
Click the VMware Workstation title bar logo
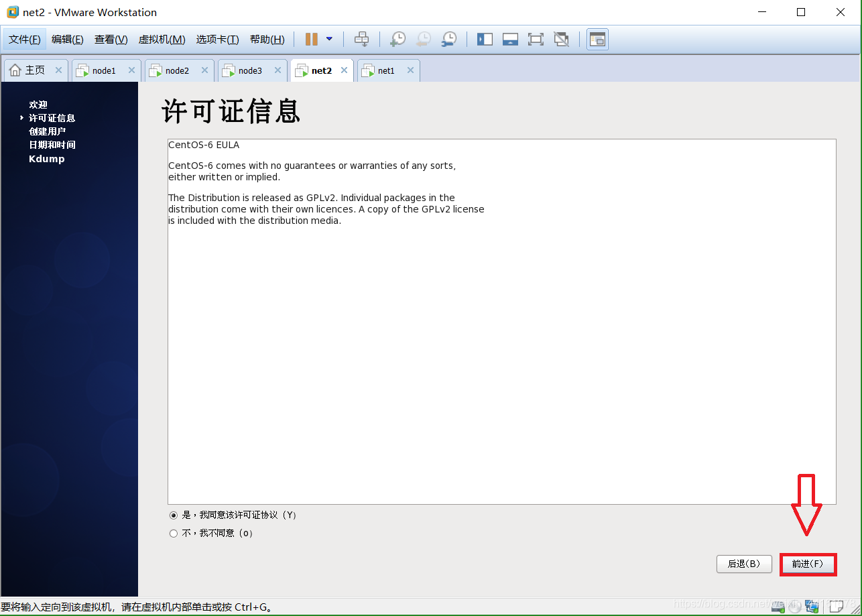(x=12, y=12)
